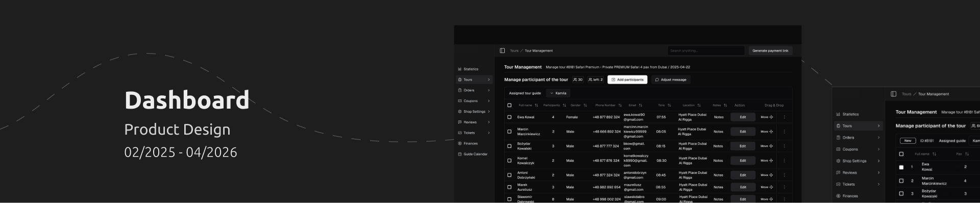Viewport: 980px width, 203px height.
Task: Sort by the Email column arrows
Action: pyautogui.click(x=640, y=106)
